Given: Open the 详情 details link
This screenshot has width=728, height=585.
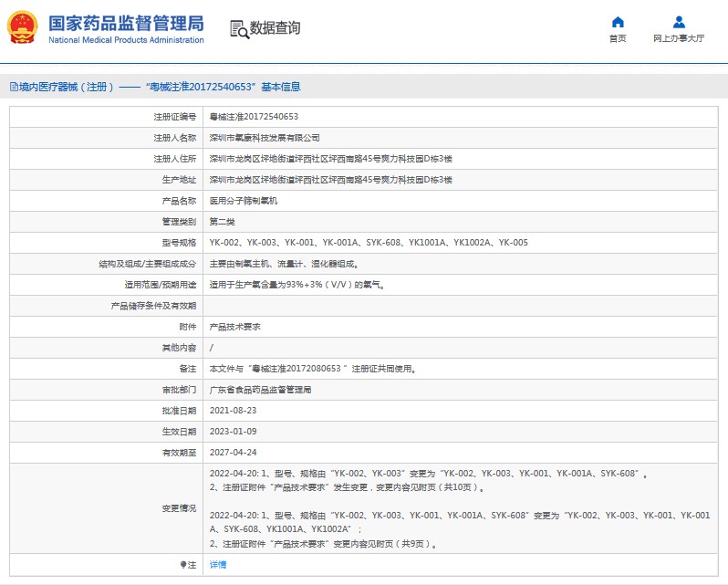Looking at the screenshot, I should pos(218,565).
